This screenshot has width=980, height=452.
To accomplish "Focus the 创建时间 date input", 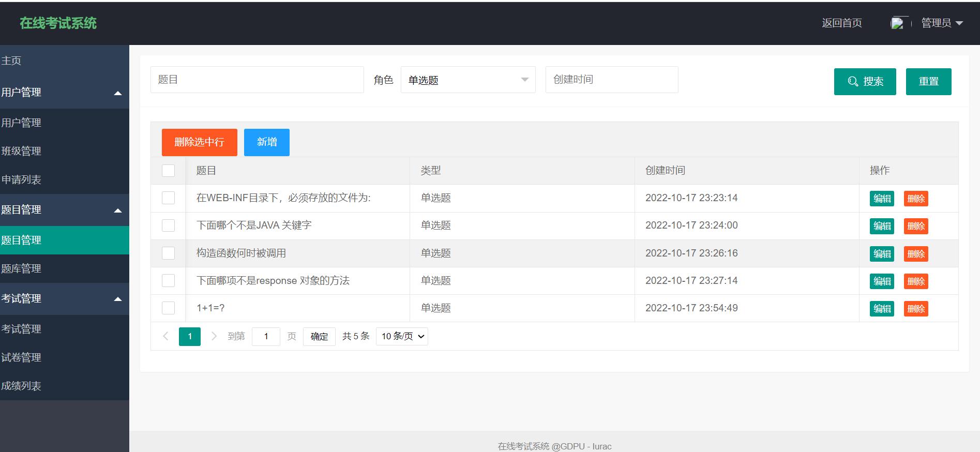I will tap(612, 80).
